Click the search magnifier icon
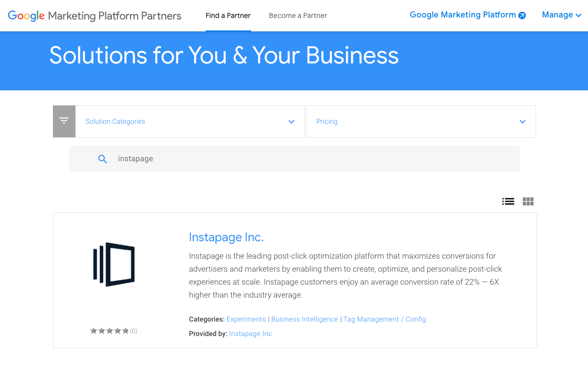 coord(102,159)
